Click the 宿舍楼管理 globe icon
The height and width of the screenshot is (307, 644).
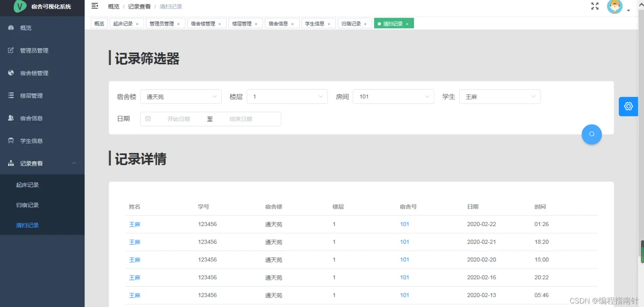[x=11, y=73]
